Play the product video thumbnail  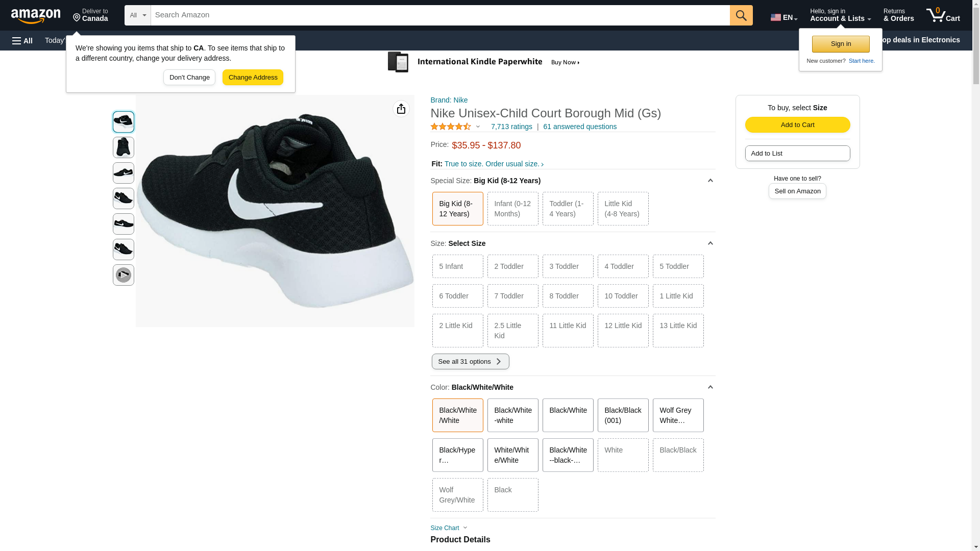[124, 275]
